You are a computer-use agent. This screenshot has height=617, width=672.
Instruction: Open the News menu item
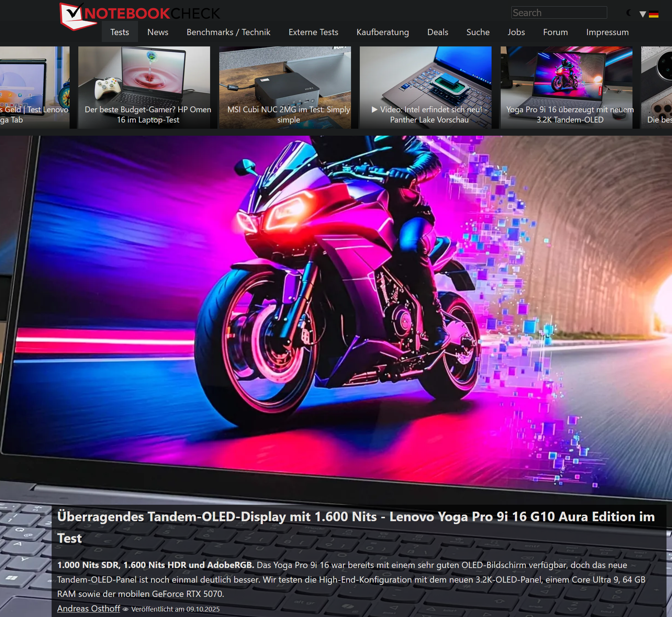pos(158,32)
